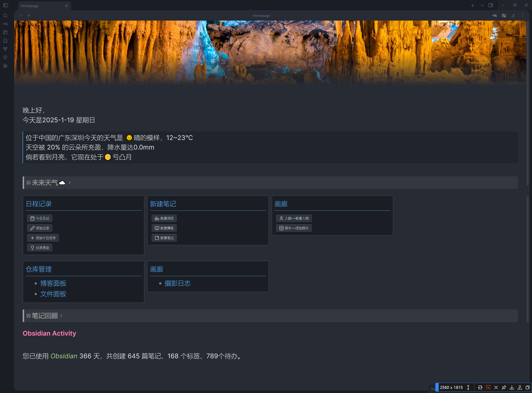Image resolution: width=532 pixels, height=393 pixels.
Task: Click the lightbulb ribbon icon
Action: [5, 57]
